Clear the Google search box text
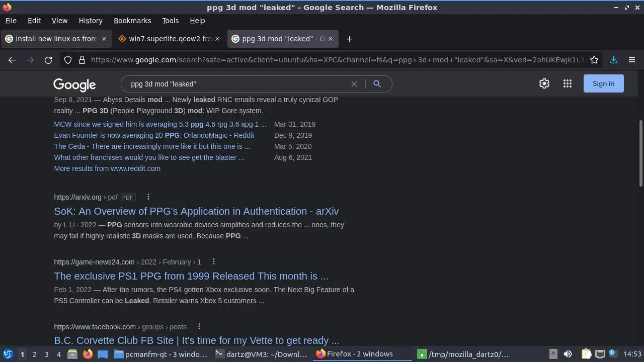The image size is (644, 362). pos(354,84)
